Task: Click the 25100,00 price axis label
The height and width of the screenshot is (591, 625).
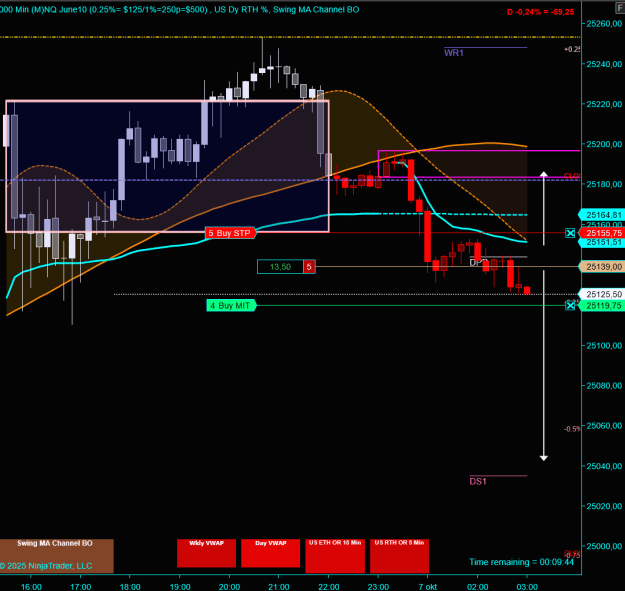Action: (x=604, y=346)
